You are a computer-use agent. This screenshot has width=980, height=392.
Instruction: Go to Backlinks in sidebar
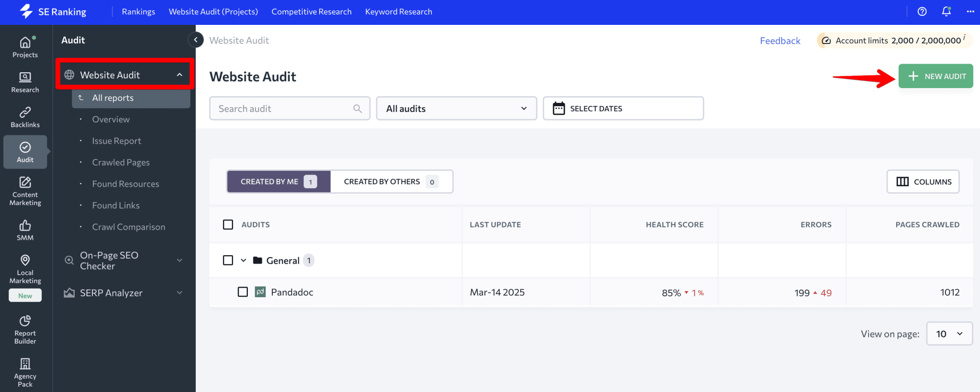click(25, 117)
